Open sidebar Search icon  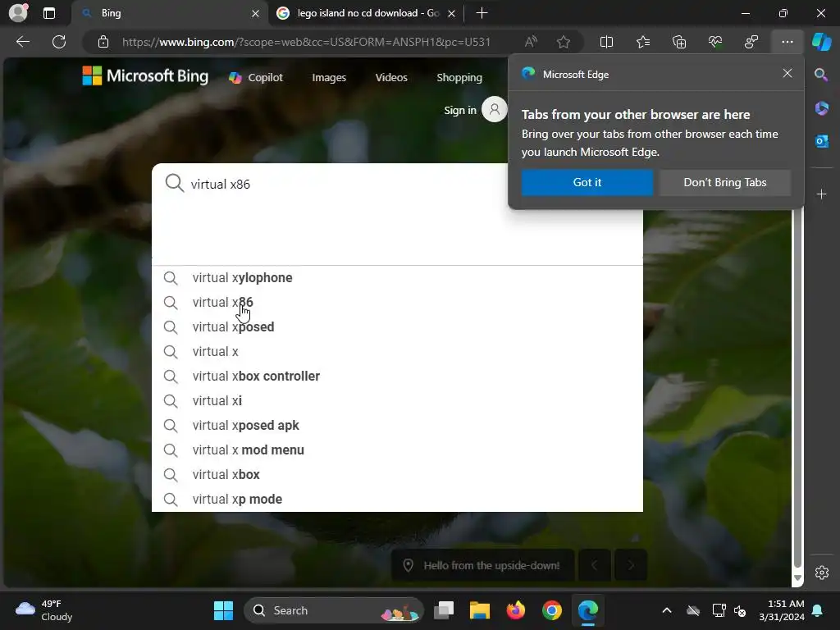[821, 75]
